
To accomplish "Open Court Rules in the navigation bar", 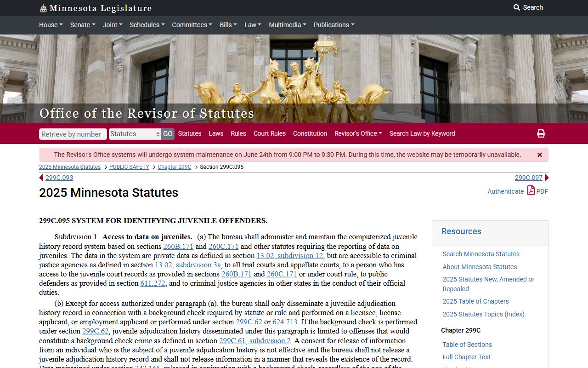I will point(270,133).
